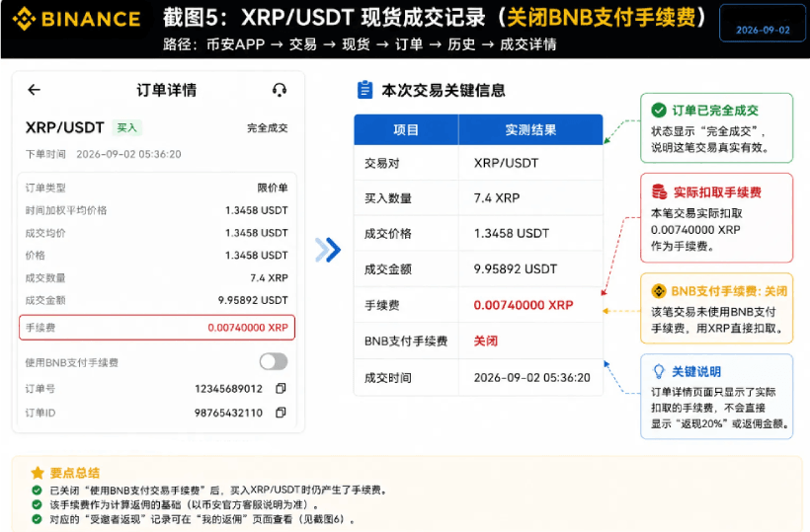The image size is (810, 532).
Task: Click the 实测结果 column header
Action: pyautogui.click(x=530, y=130)
